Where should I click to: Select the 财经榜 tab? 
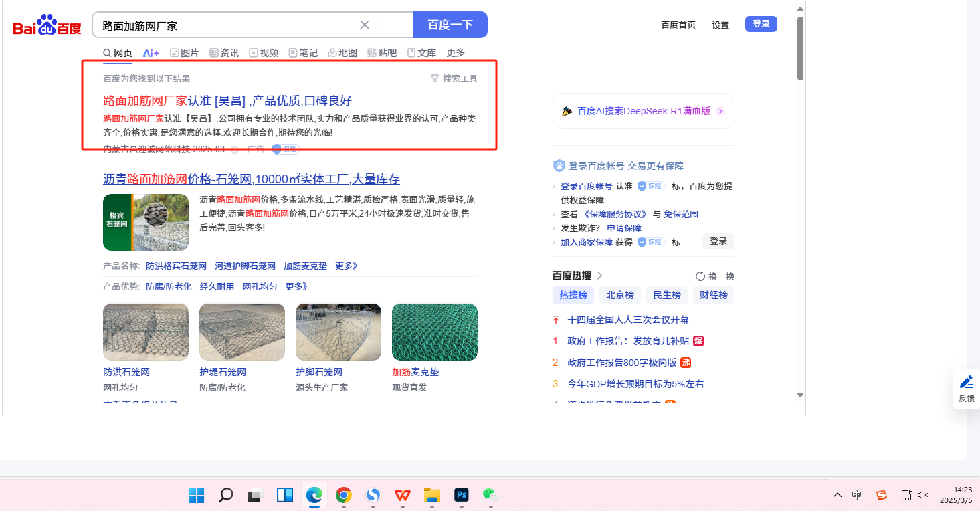tap(714, 295)
